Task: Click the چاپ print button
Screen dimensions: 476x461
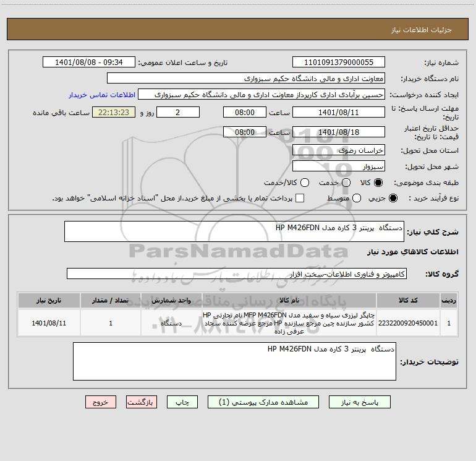Action: (x=182, y=402)
